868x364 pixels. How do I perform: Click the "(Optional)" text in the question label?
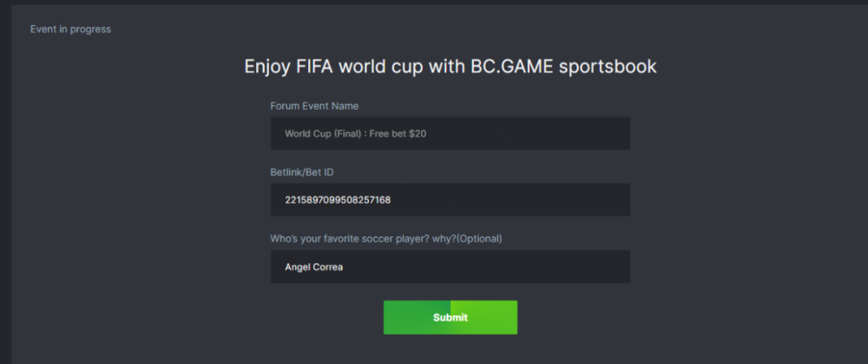tap(481, 238)
